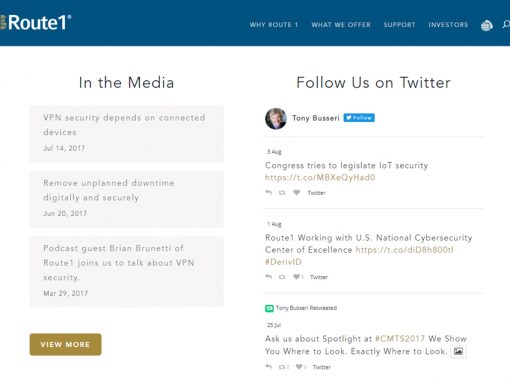
Task: Retweet the Congress IoT security tweet
Action: [282, 193]
